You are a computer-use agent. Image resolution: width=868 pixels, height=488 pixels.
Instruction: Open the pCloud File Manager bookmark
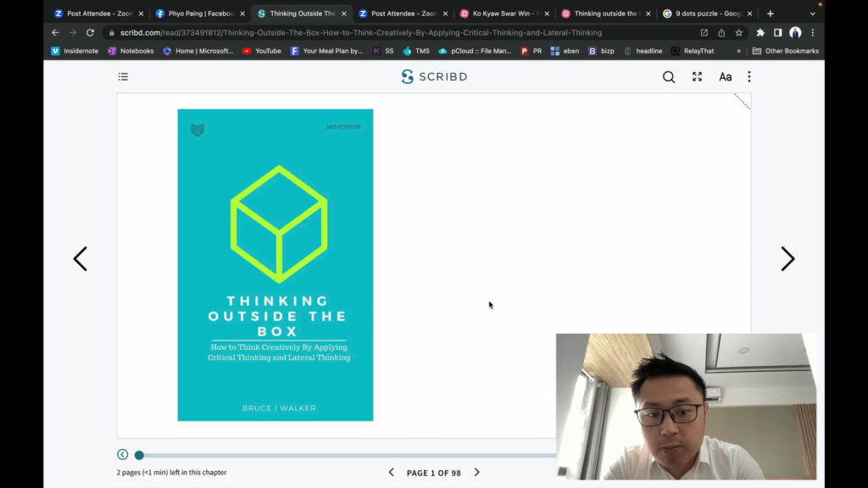pos(475,51)
